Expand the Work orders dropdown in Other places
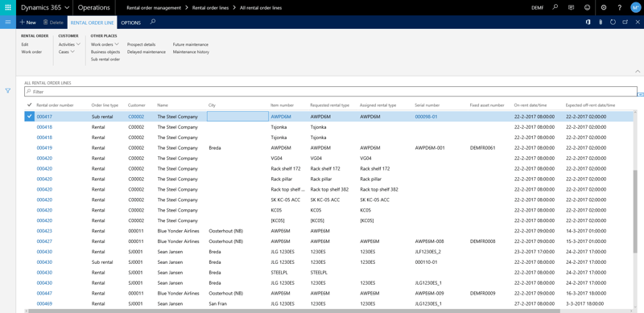This screenshot has width=644, height=313. pyautogui.click(x=105, y=44)
